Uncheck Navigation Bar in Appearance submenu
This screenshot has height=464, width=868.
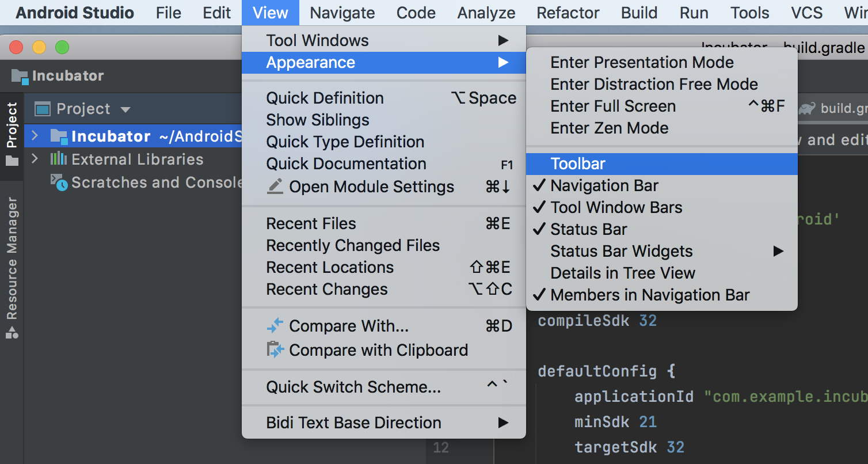[x=604, y=185]
